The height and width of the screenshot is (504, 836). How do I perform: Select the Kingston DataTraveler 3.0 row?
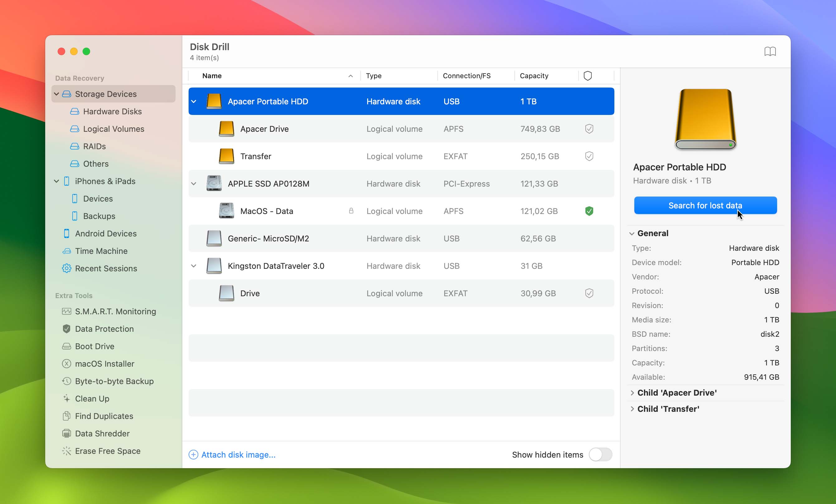click(x=276, y=266)
